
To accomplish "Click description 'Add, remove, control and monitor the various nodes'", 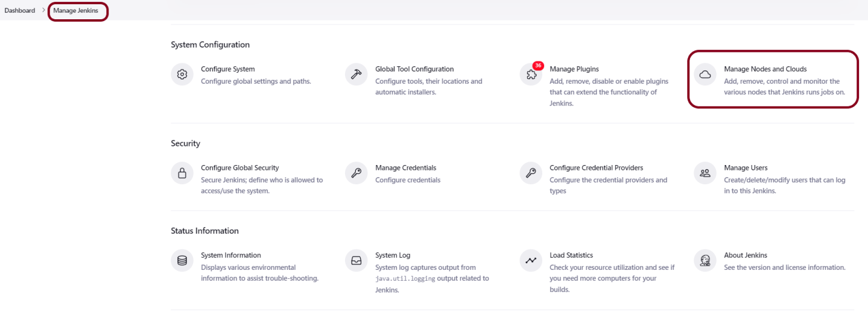I will [x=784, y=87].
